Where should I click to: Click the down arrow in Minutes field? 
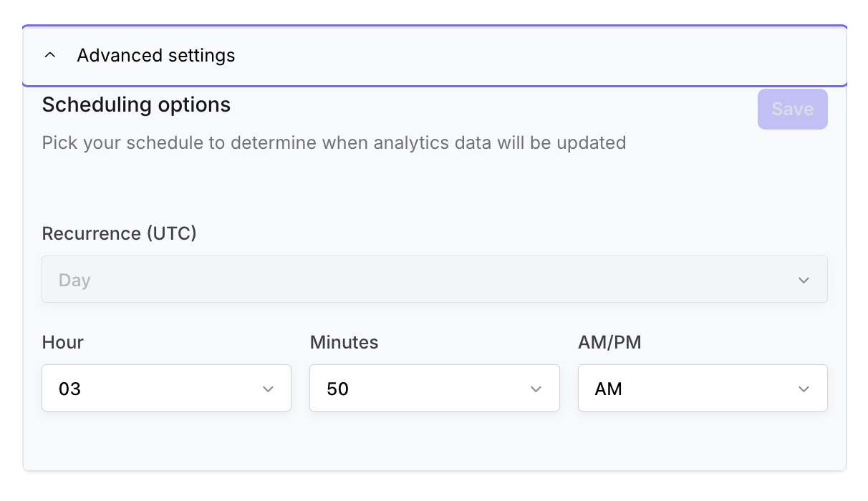point(536,389)
